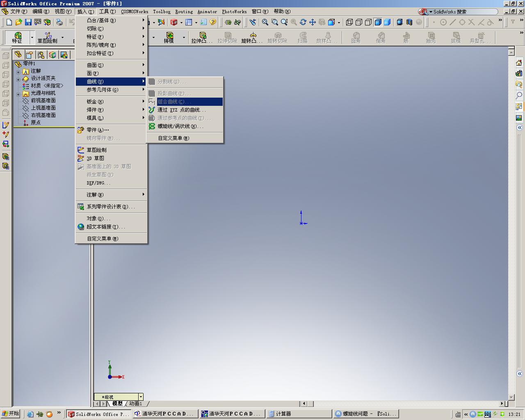Click the 特征 features toolbar button
The width and height of the screenshot is (525, 420).
(x=17, y=38)
